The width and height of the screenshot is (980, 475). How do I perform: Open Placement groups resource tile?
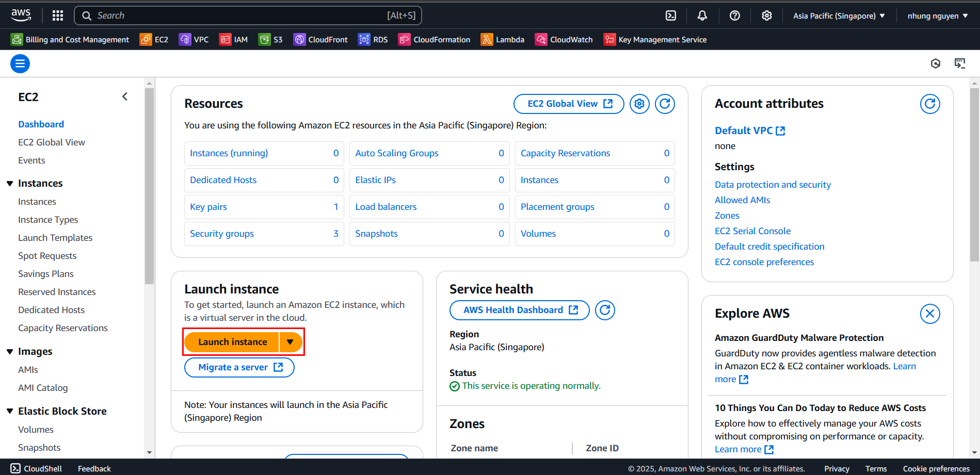[x=595, y=207]
